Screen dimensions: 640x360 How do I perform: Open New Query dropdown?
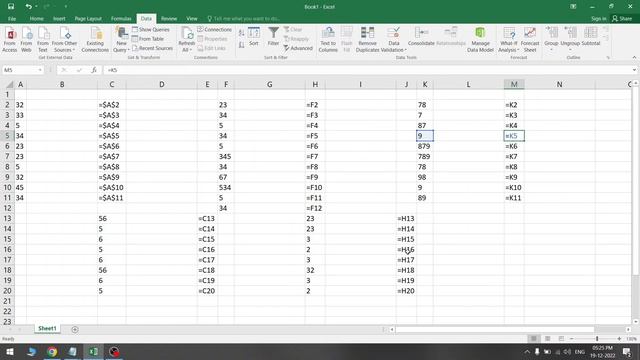(121, 40)
